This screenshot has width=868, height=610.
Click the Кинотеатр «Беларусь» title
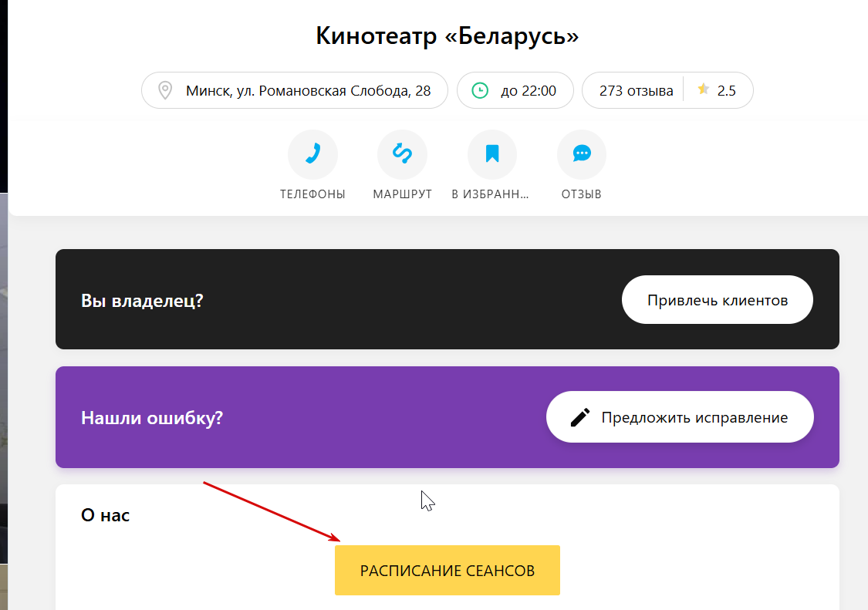tap(448, 36)
